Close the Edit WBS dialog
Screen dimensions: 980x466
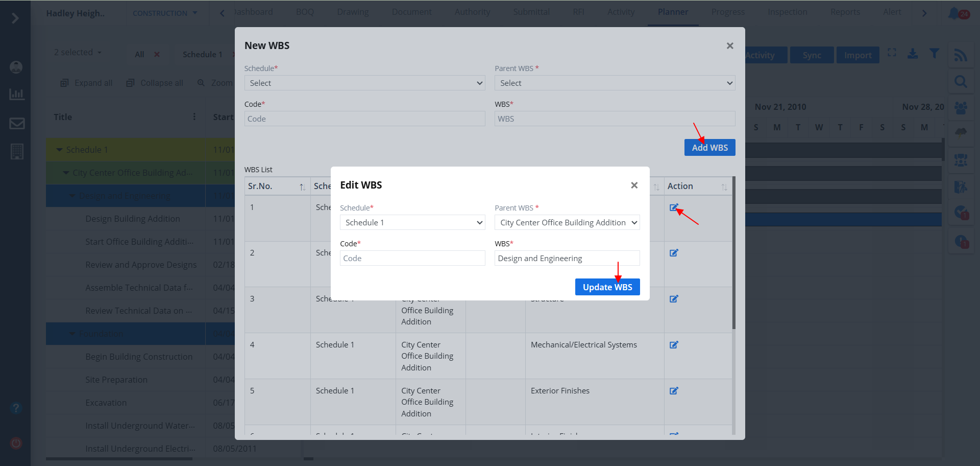tap(634, 185)
